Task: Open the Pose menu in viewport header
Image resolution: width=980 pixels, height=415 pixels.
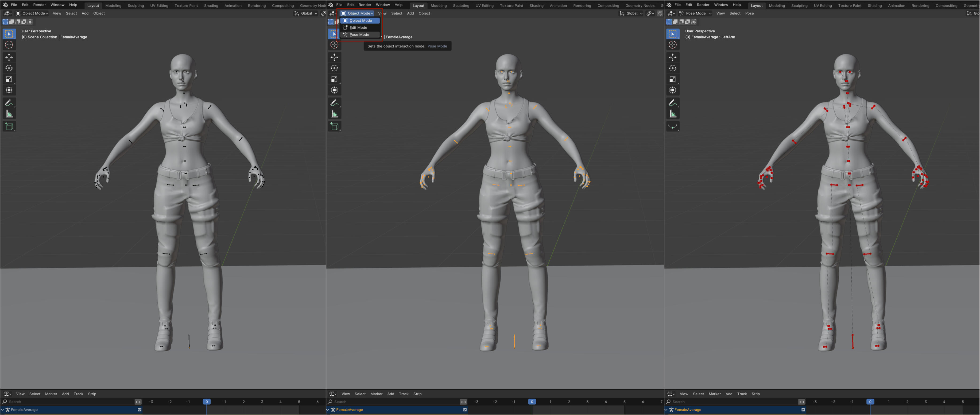Action: pos(749,13)
